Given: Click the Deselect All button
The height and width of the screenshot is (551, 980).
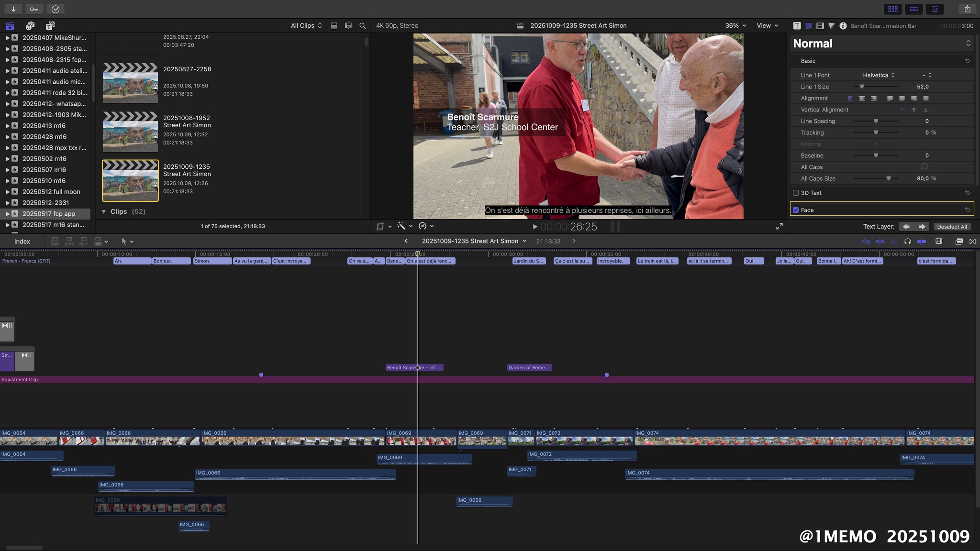Looking at the screenshot, I should point(951,227).
